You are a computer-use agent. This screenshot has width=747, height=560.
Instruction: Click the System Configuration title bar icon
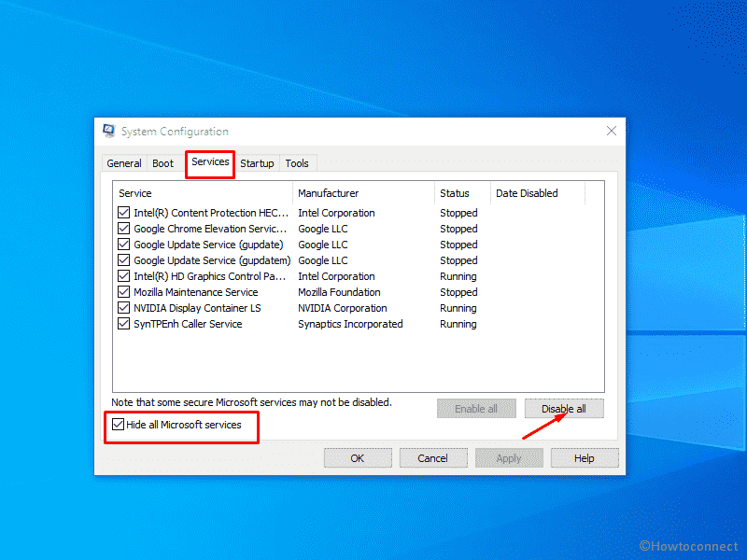(109, 131)
